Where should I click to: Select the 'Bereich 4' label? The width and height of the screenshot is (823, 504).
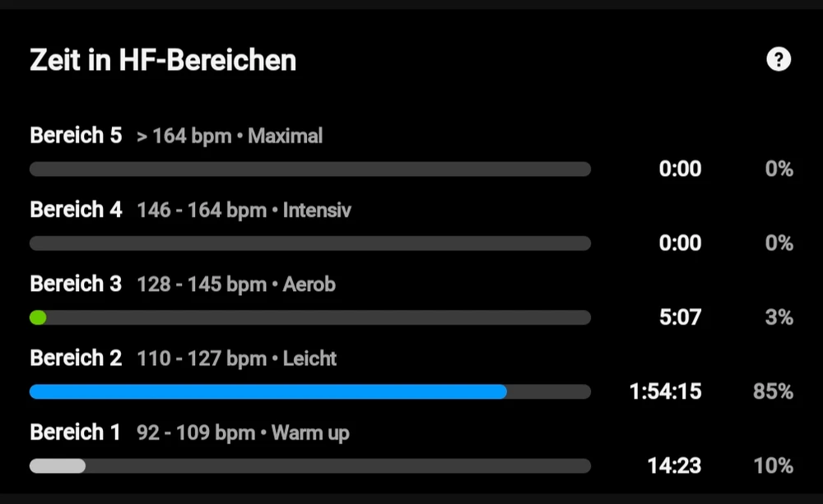[x=76, y=210]
